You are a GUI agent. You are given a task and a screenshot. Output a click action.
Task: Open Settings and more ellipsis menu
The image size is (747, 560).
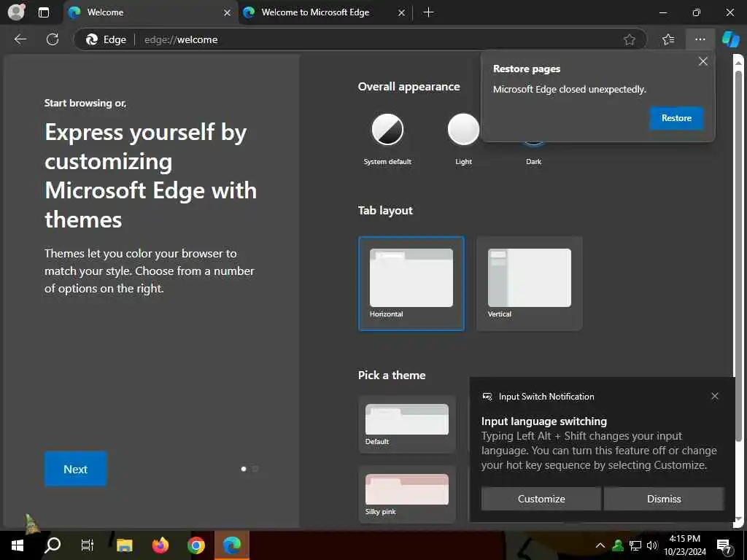tap(700, 39)
